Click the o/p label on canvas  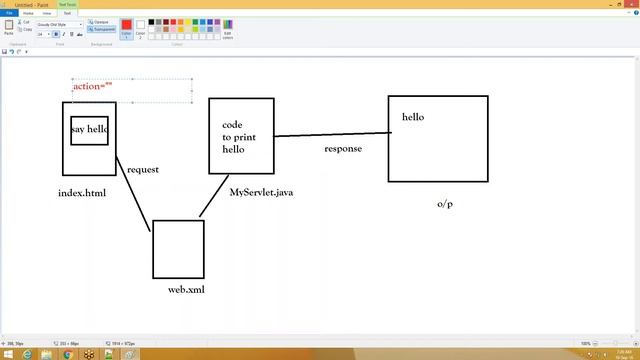[x=445, y=203]
